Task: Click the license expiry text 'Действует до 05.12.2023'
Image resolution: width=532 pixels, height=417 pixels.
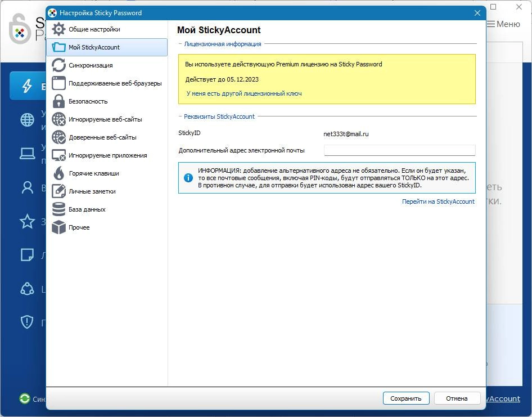Action: pyautogui.click(x=222, y=79)
